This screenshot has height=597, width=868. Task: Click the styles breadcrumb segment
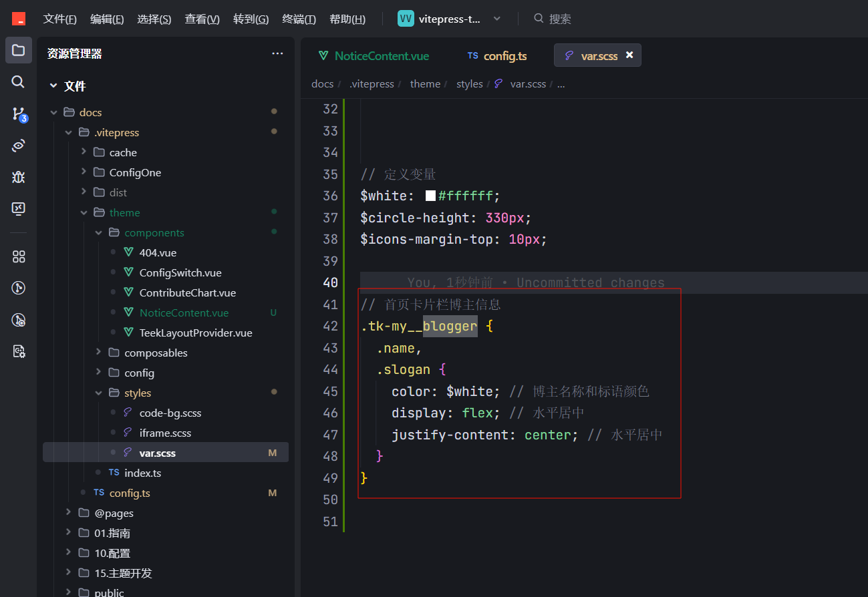click(x=469, y=84)
